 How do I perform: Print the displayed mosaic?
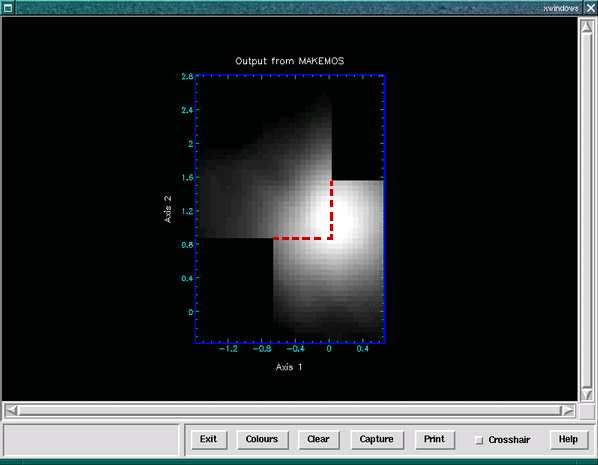tap(434, 439)
